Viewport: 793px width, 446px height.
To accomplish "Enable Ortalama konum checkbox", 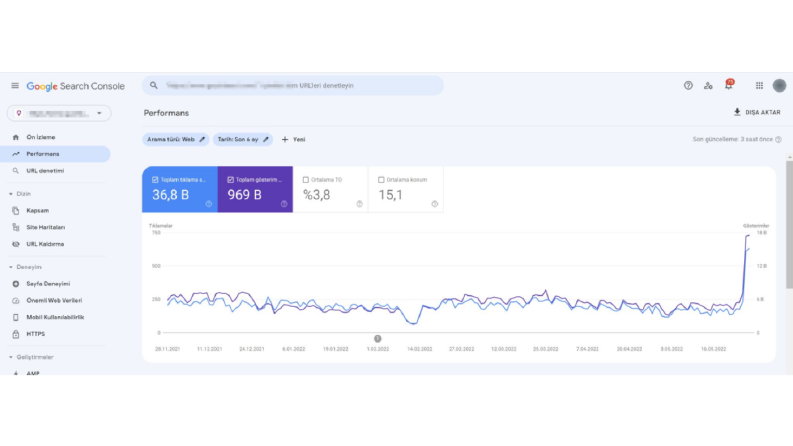I will click(381, 180).
